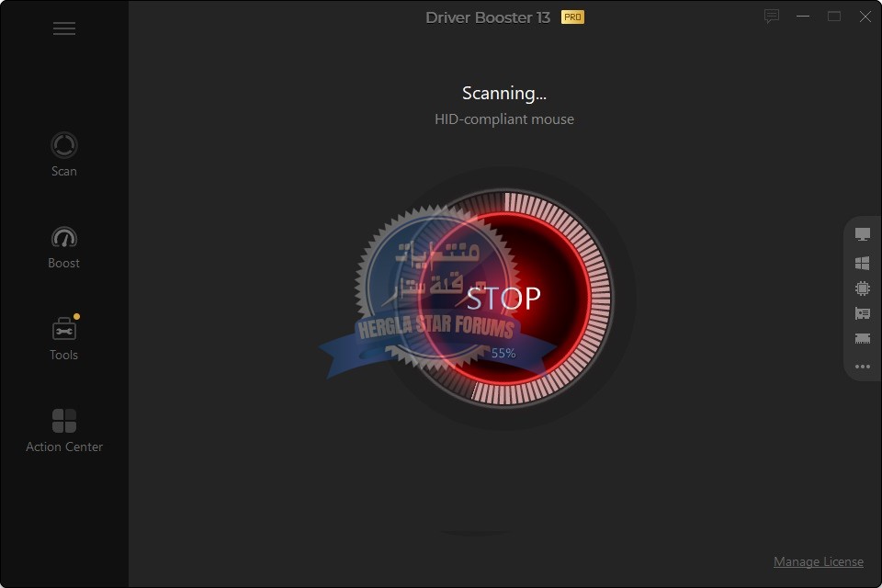Screen dimensions: 882x588
Task: View graphics card information
Action: [862, 314]
